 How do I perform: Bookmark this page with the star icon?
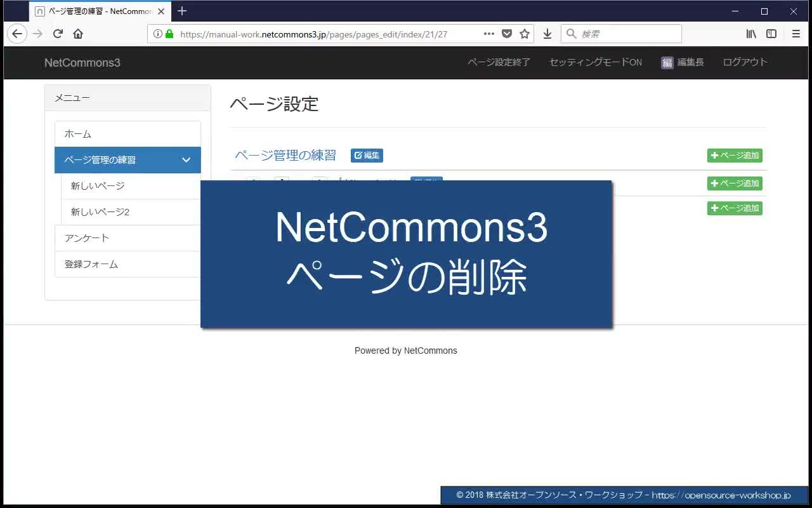click(525, 34)
